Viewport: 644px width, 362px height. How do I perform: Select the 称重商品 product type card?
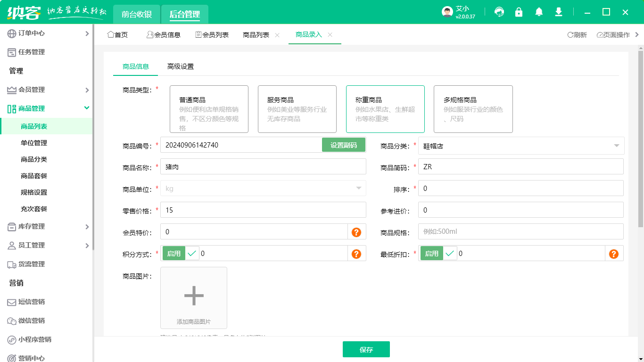(x=385, y=109)
